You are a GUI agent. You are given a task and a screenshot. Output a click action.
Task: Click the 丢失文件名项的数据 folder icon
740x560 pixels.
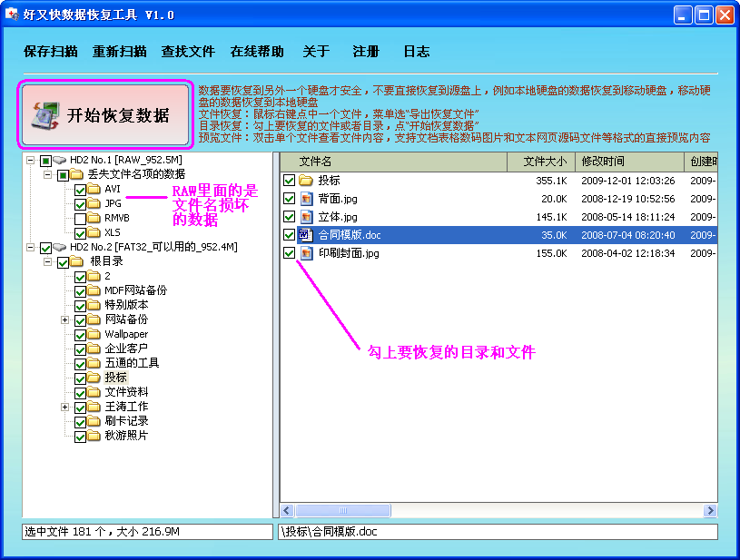77,174
